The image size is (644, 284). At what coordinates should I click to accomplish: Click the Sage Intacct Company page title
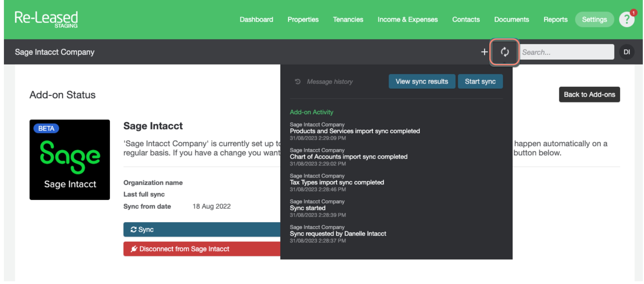click(x=54, y=52)
